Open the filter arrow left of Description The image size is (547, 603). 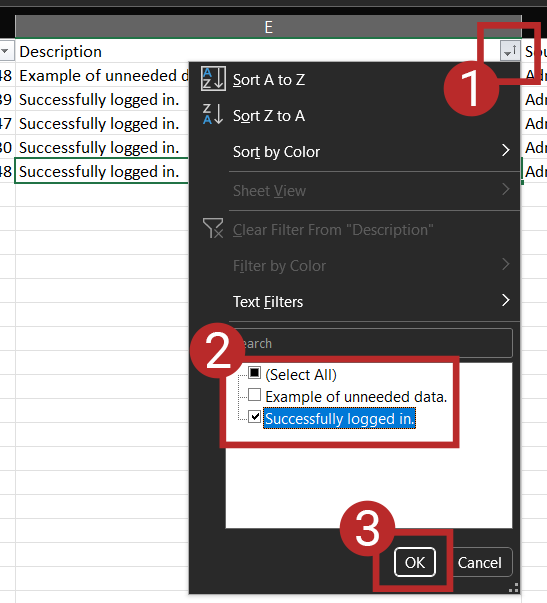[x=5, y=51]
